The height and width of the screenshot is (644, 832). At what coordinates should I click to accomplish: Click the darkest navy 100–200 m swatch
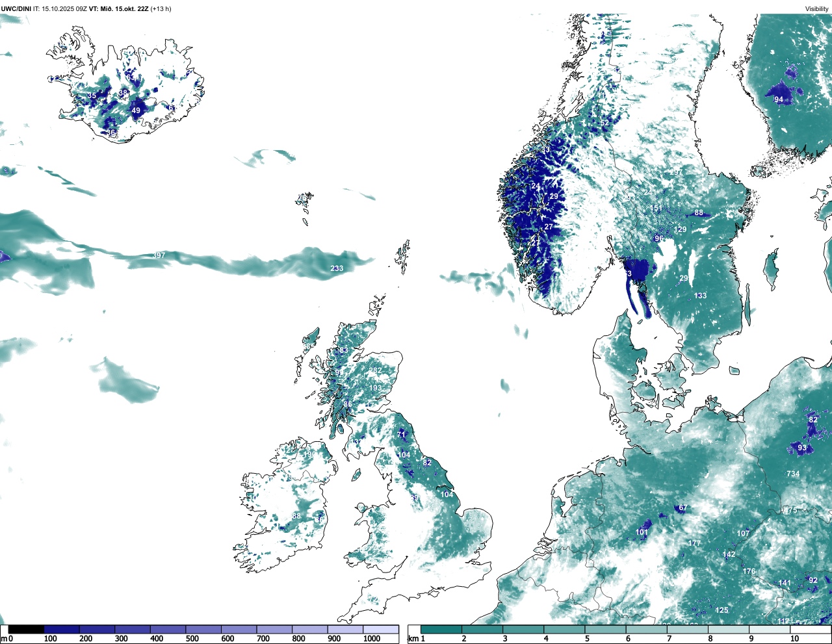point(62,629)
